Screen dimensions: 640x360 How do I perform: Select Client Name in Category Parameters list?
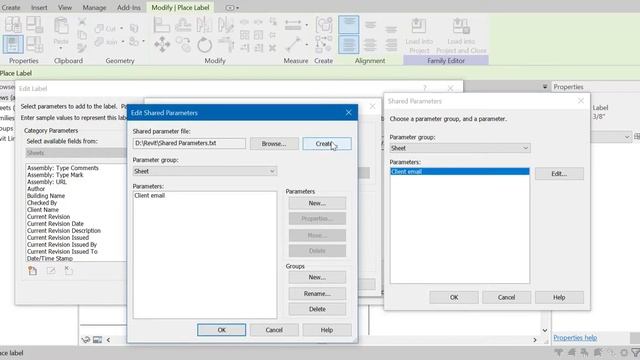pyautogui.click(x=43, y=210)
